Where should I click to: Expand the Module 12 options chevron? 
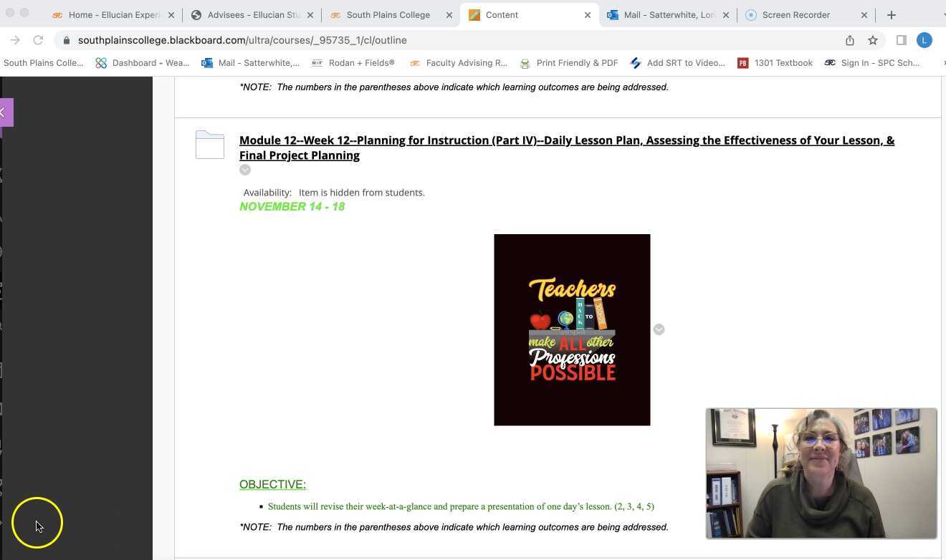pos(245,170)
